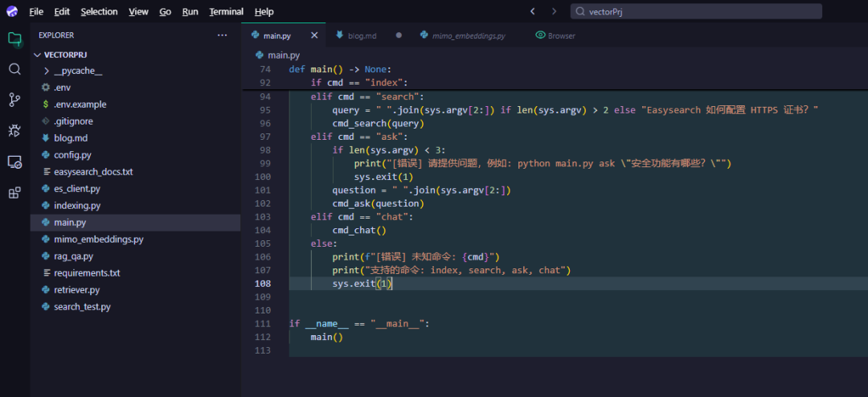Click the dollar icon of .env.example

click(46, 104)
